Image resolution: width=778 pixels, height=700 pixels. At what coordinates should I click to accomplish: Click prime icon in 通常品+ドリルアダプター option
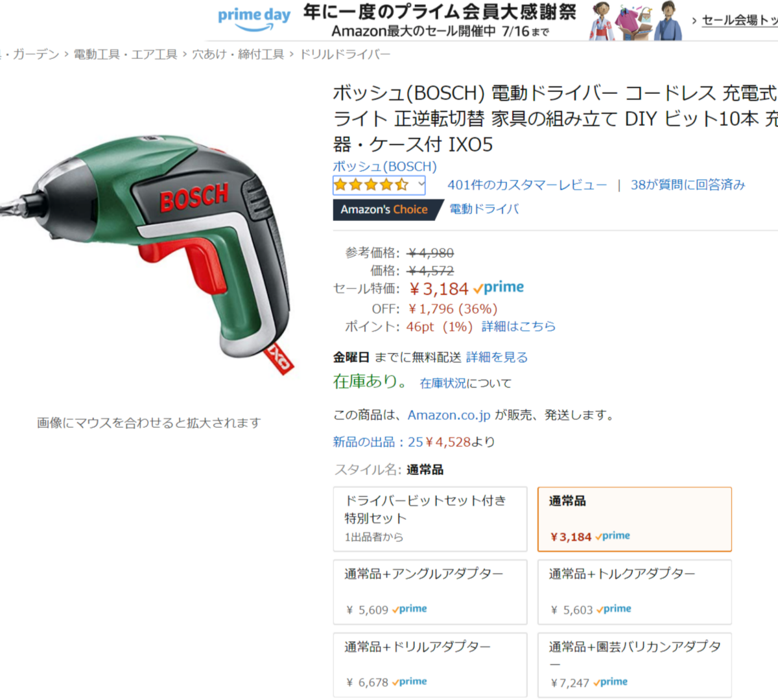point(410,681)
